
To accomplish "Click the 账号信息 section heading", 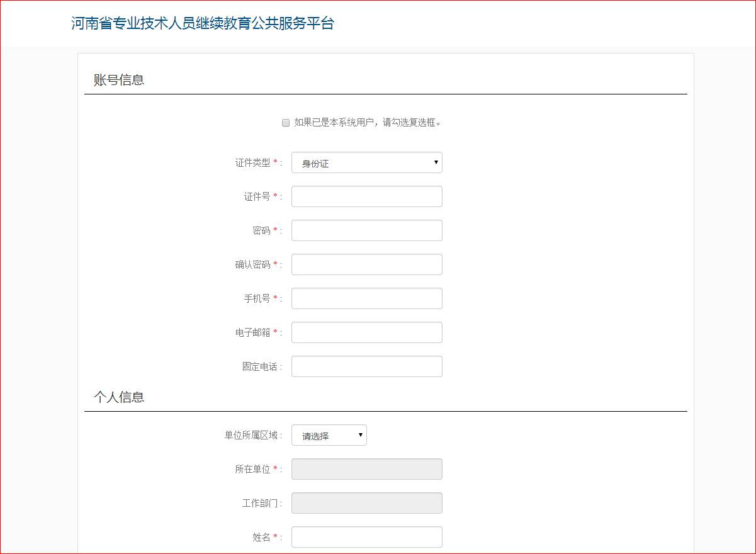I will (x=119, y=80).
